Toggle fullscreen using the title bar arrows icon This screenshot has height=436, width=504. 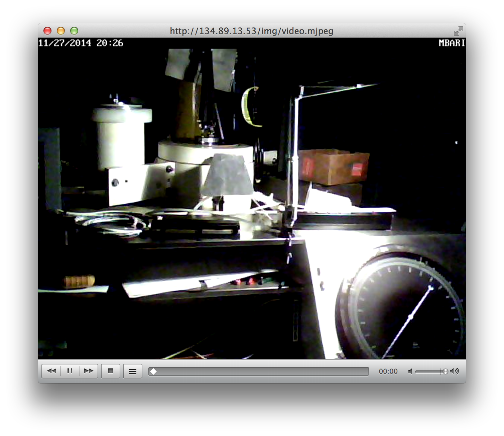pyautogui.click(x=458, y=31)
